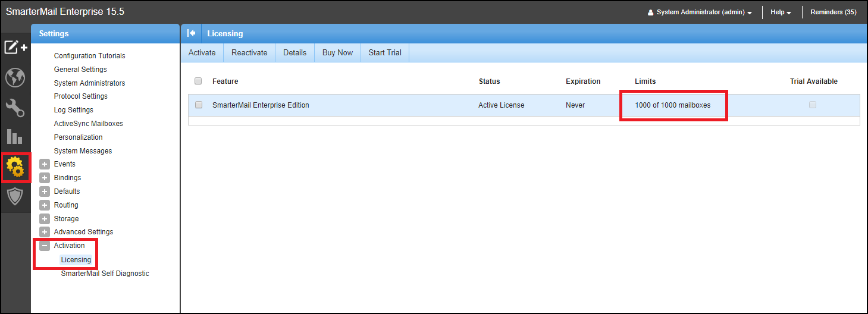Click the user icon beside System Administrator

point(651,12)
